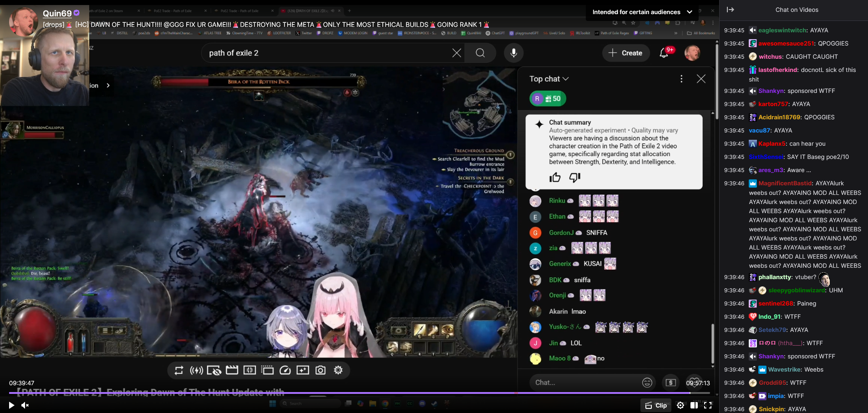Open the live chat three-dot menu
868x413 pixels.
click(681, 79)
